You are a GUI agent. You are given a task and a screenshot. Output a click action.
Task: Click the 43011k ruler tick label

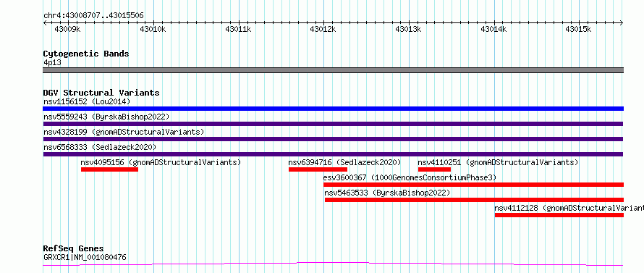(238, 29)
